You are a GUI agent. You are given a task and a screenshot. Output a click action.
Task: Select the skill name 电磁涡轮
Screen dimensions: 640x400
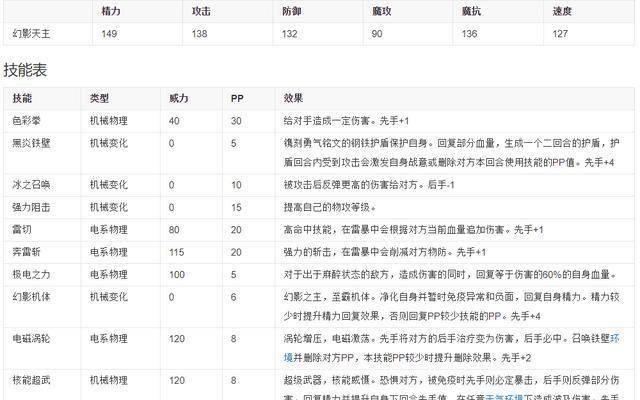(x=31, y=338)
